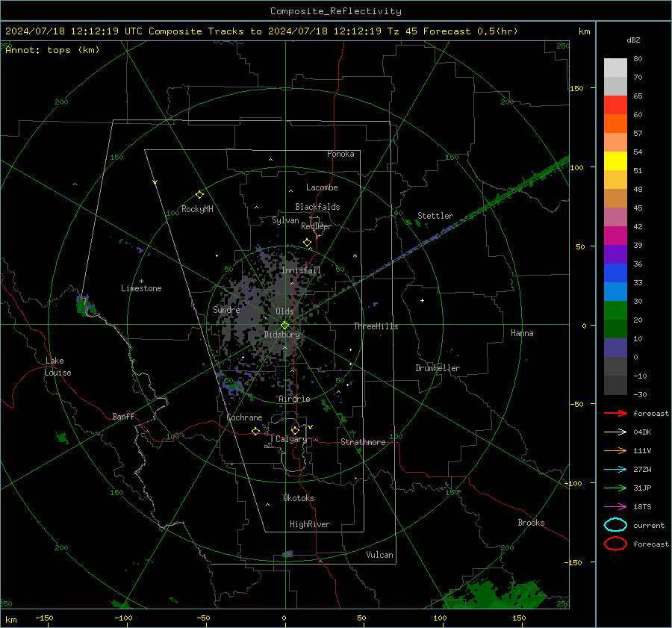The height and width of the screenshot is (628, 672).
Task: Click the white plus marker west of Hanna
Action: click(x=422, y=300)
